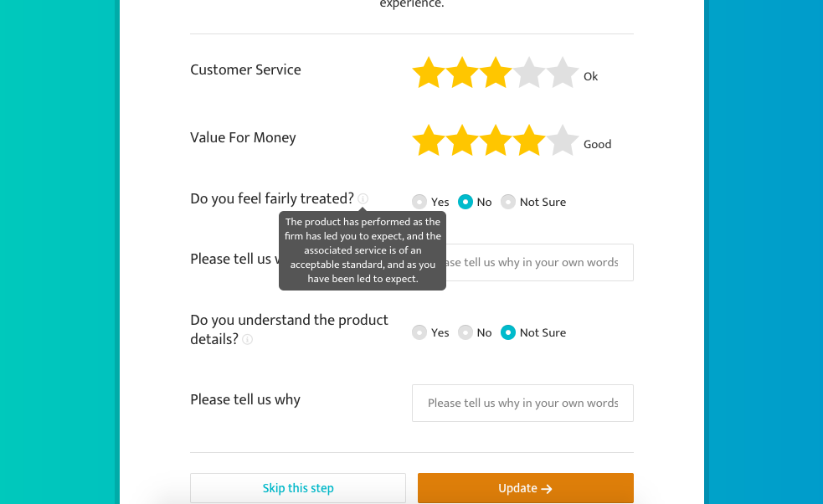Image resolution: width=823 pixels, height=504 pixels.
Task: Select Yes for feeling fairly treated
Action: tap(419, 202)
